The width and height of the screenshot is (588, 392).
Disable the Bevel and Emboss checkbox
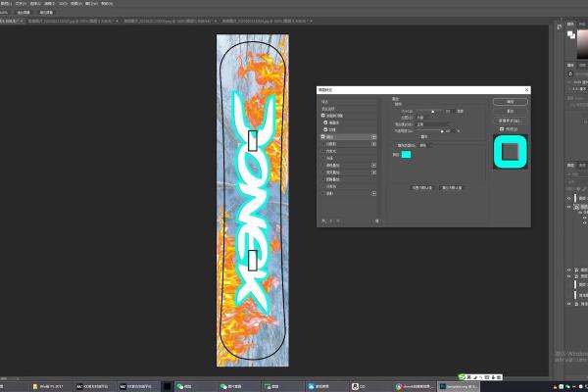click(323, 116)
